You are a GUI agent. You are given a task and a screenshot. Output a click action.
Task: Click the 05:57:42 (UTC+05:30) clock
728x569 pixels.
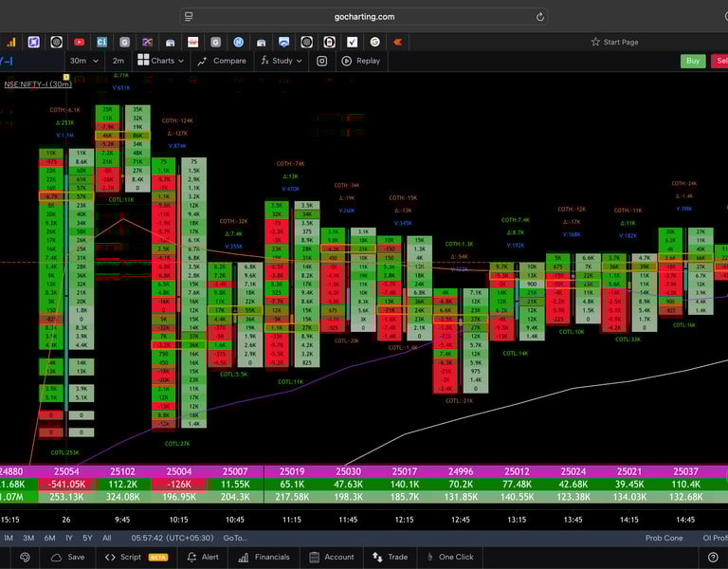pyautogui.click(x=173, y=538)
